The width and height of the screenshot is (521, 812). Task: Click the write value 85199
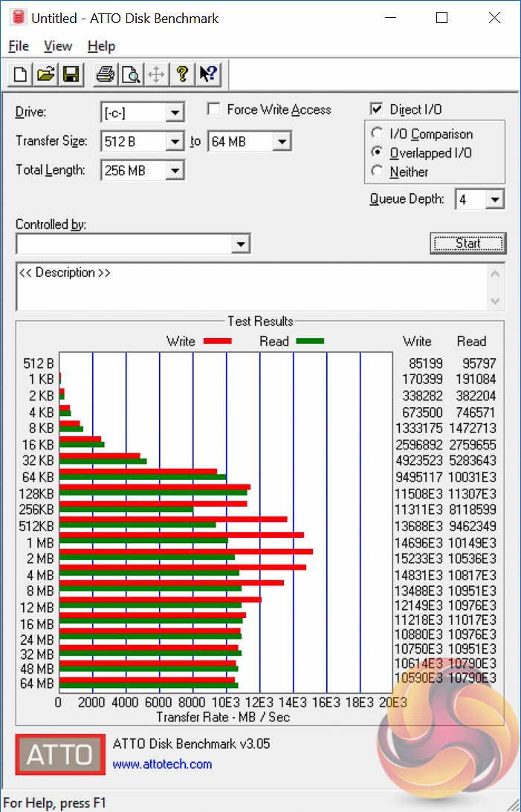[426, 363]
